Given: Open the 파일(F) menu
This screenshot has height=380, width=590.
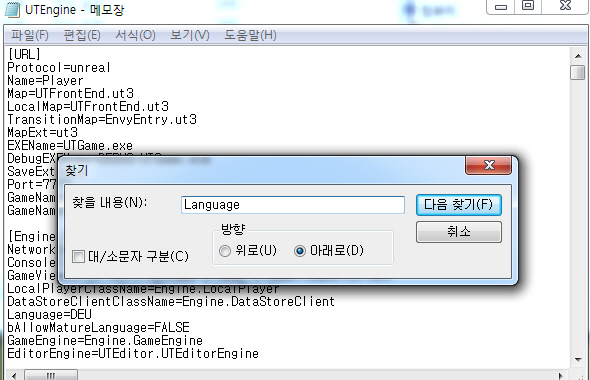Looking at the screenshot, I should click(x=30, y=35).
